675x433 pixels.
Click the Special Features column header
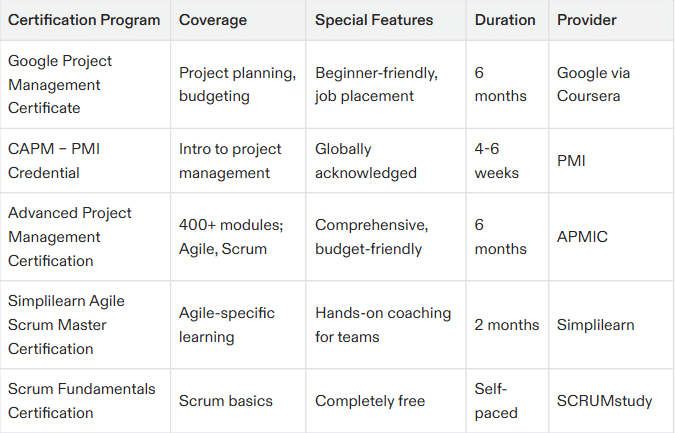click(x=374, y=20)
